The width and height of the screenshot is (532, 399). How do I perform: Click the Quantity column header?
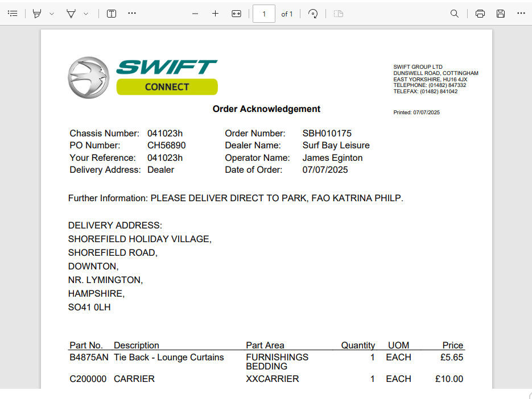click(358, 346)
